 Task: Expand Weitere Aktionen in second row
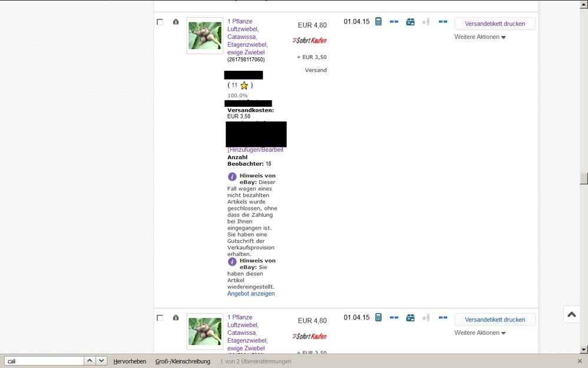coord(480,333)
